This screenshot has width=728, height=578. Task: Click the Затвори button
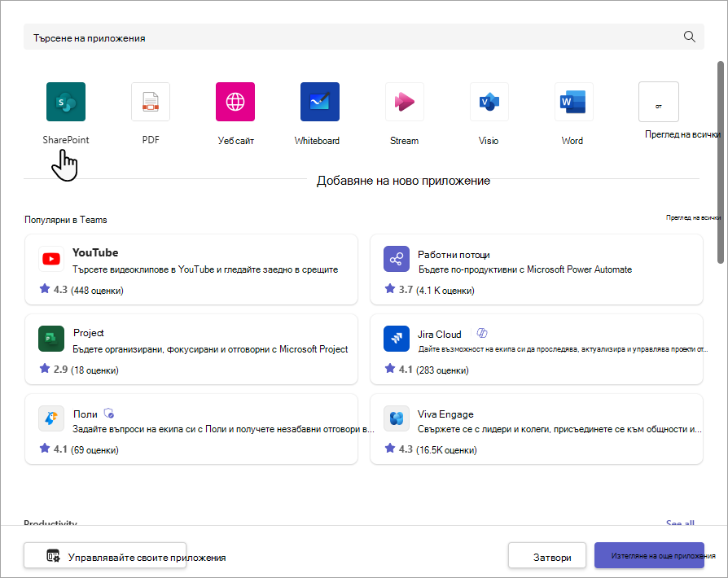(x=547, y=555)
